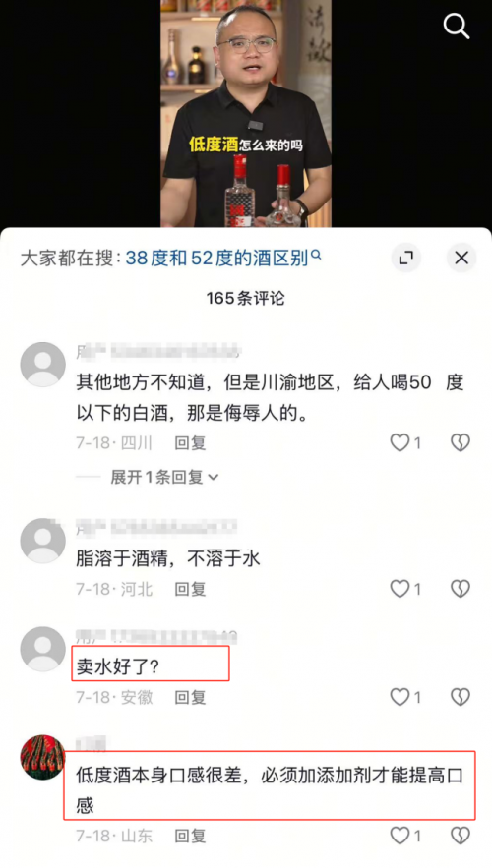Tap the video of the man with bottles
The image size is (492, 868).
(x=246, y=113)
